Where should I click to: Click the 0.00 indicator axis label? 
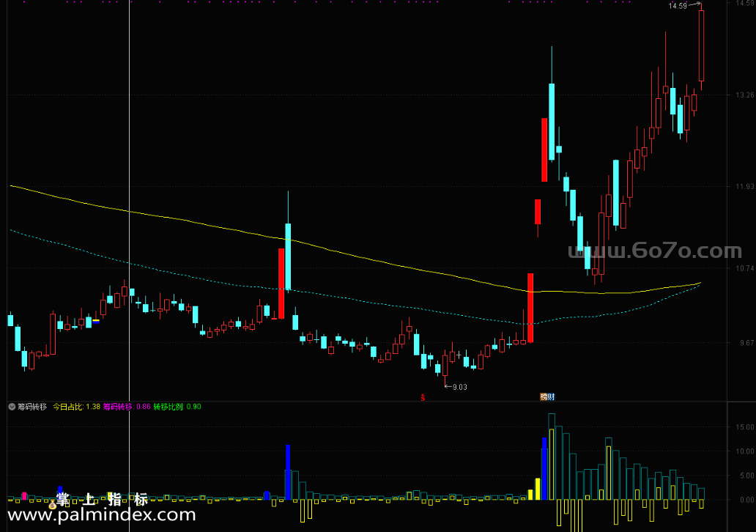click(x=746, y=500)
